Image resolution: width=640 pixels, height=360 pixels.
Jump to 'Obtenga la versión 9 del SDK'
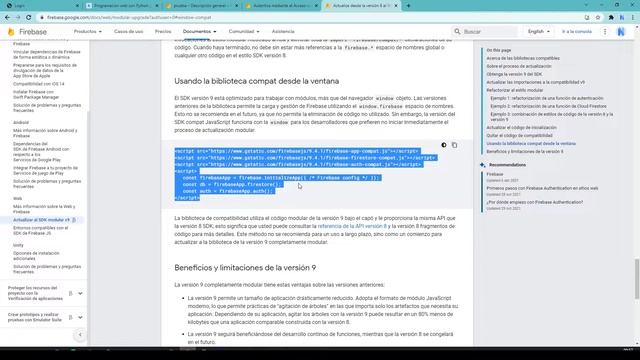(514, 74)
